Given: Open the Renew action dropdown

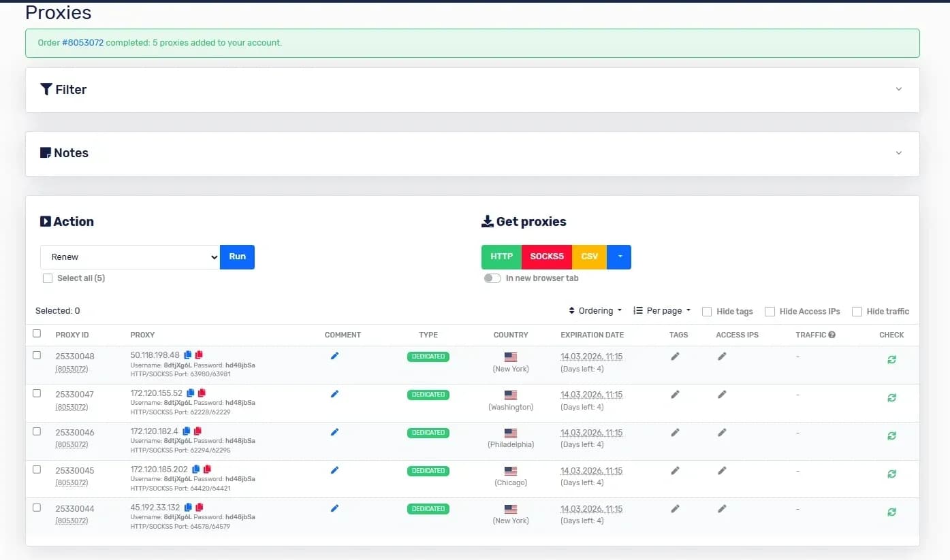Looking at the screenshot, I should pos(129,257).
